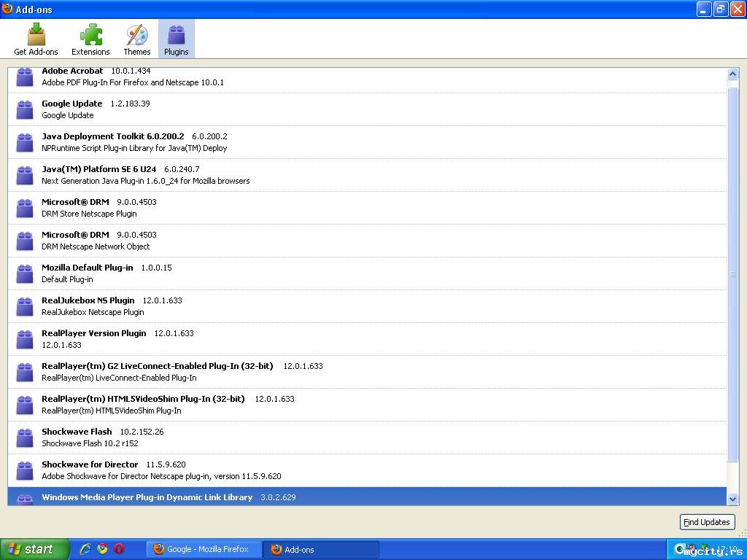
Task: Click Adobe PDF Plug-In For Firefox description
Action: click(x=133, y=82)
